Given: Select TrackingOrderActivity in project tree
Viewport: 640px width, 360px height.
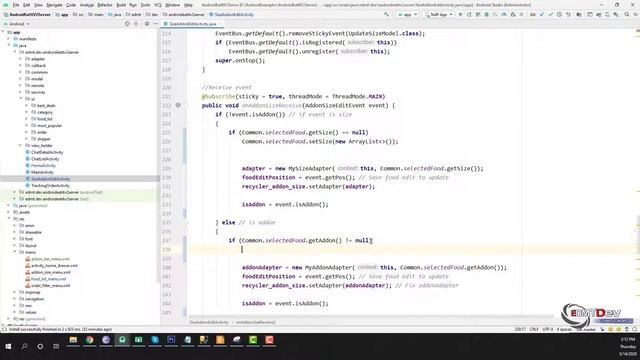Looking at the screenshot, I should tap(50, 186).
